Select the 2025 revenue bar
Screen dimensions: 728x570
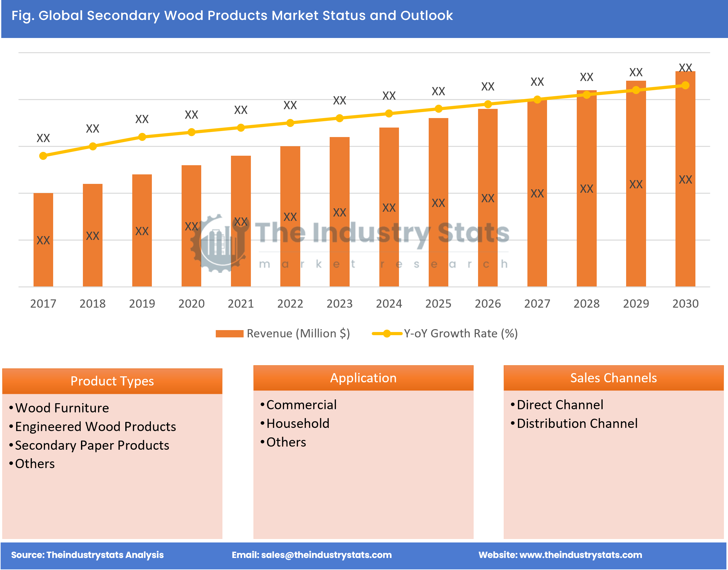439,203
